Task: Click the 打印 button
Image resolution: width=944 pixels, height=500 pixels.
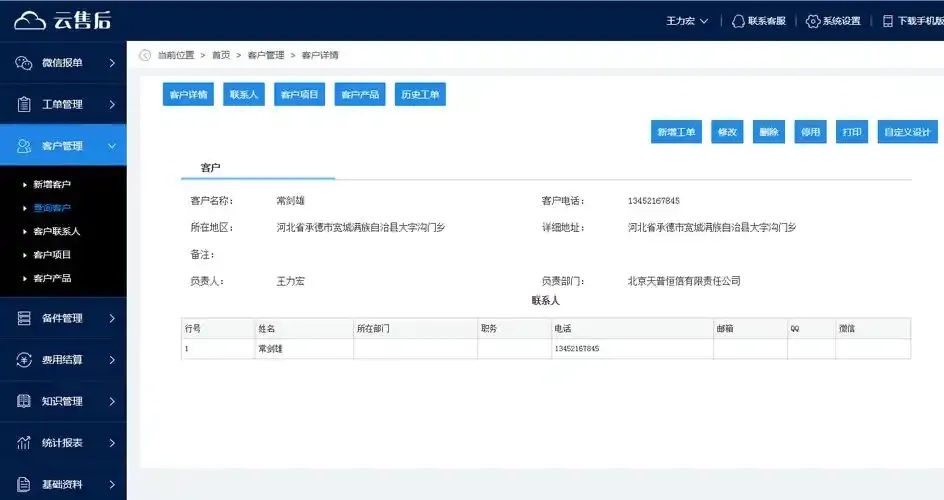Action: 852,132
